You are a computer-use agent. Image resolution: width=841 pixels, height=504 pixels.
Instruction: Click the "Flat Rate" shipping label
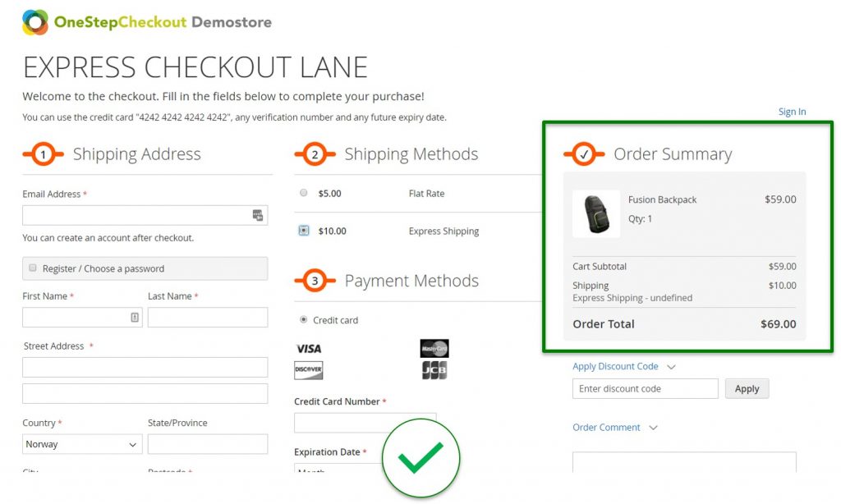pos(426,194)
